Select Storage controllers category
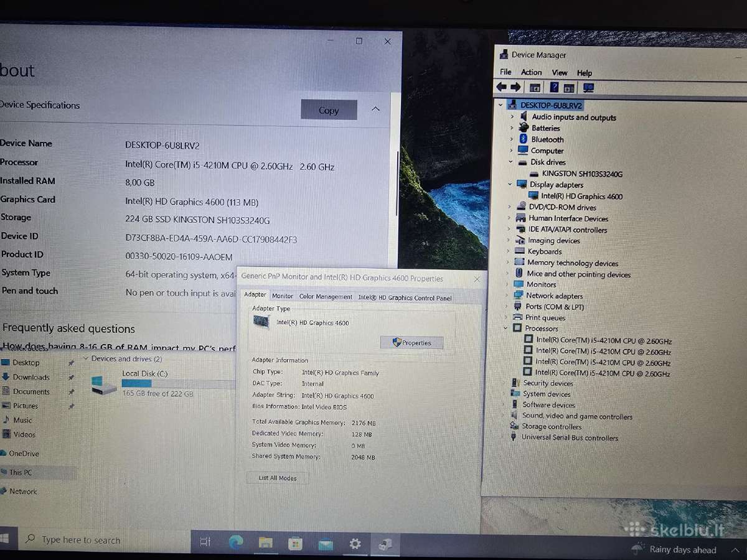This screenshot has width=747, height=560. [x=552, y=427]
